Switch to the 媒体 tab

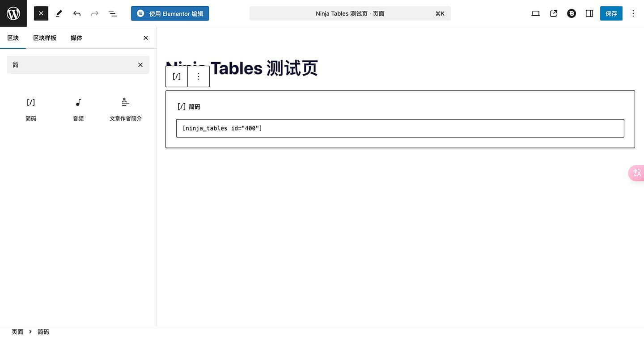point(76,38)
